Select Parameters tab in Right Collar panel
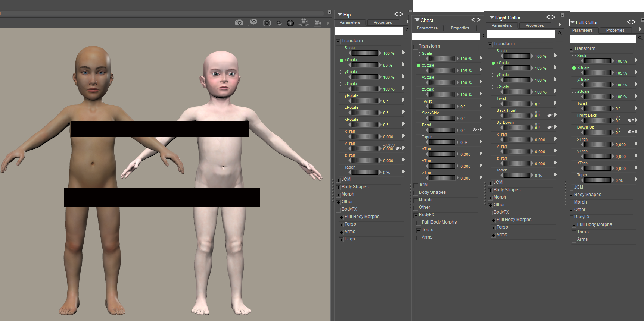Screen dimensions: 644x321 502,25
